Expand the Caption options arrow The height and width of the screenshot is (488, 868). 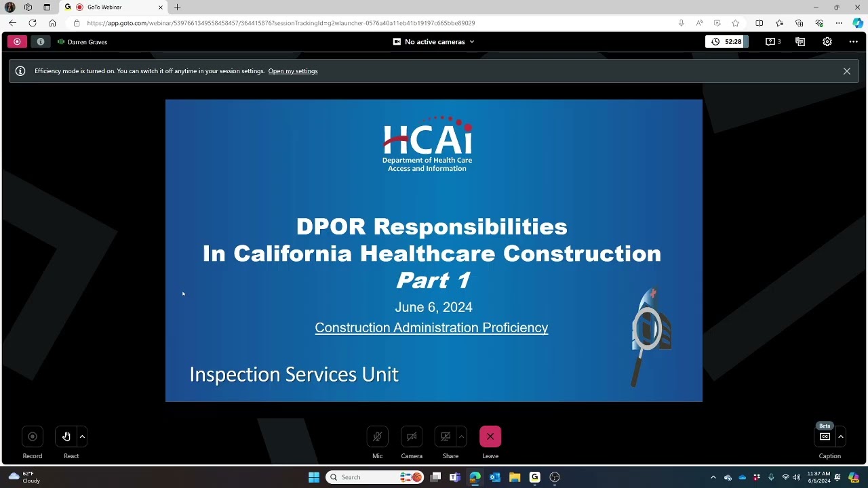841,436
